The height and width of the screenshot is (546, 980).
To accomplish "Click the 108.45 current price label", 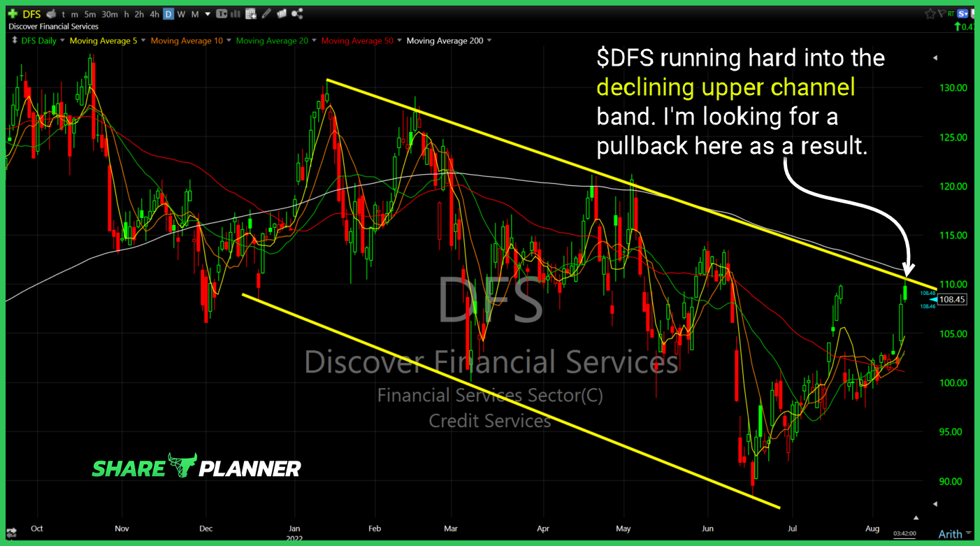I will (953, 299).
